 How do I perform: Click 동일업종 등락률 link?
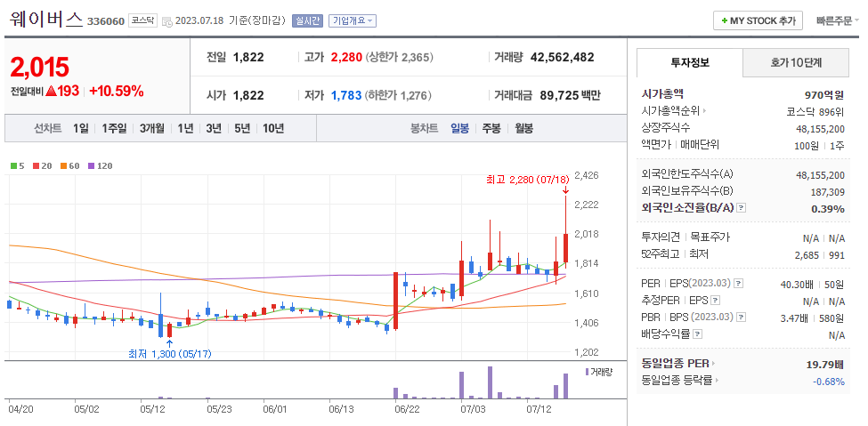pos(677,380)
